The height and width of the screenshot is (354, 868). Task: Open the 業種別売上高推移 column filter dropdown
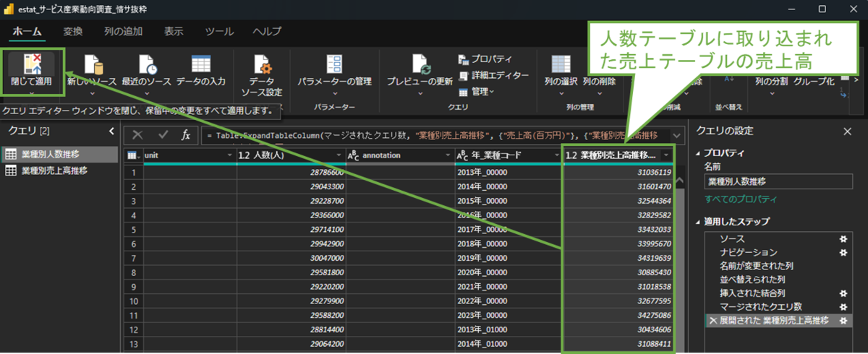pos(665,155)
